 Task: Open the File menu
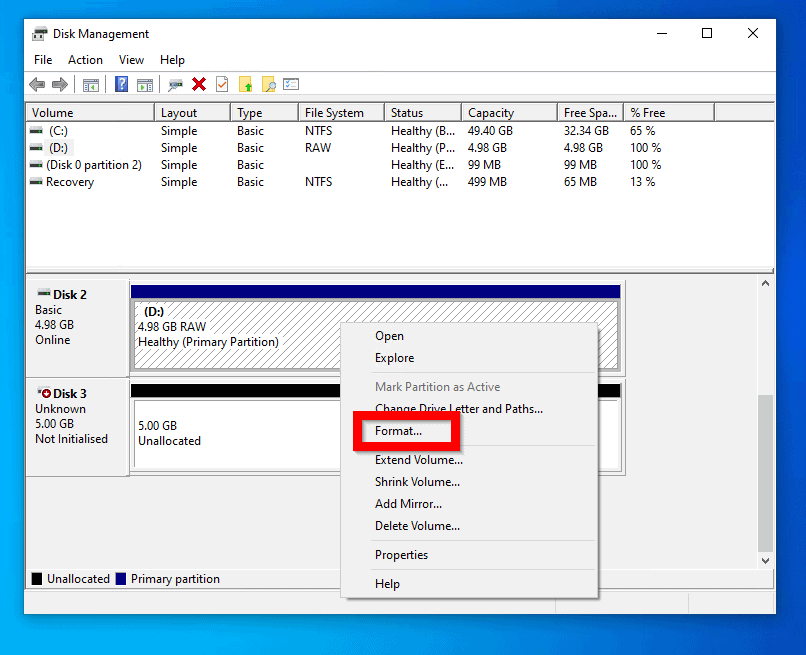[42, 59]
